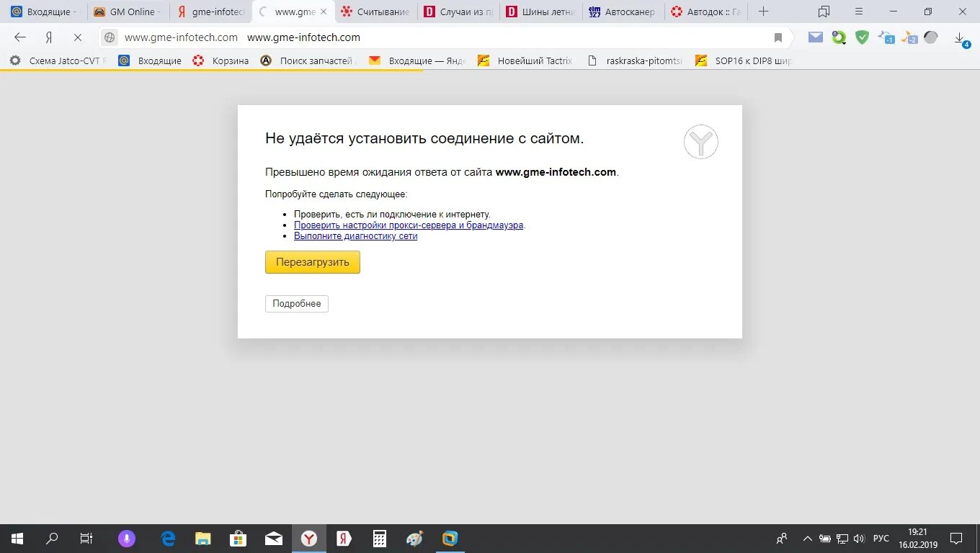Open the SOP16 к DIP8 bookmark
The width and height of the screenshot is (980, 553).
point(744,60)
